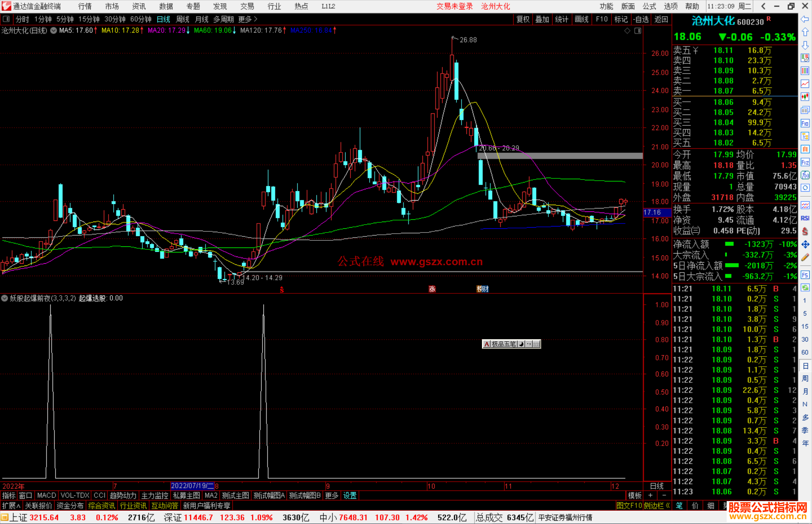Viewport: 812px width, 524px height.
Task: Click the F12 sidebar icon
Action: click(x=805, y=162)
